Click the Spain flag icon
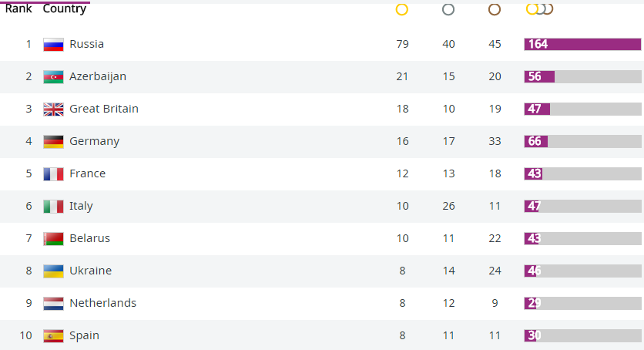Image resolution: width=644 pixels, height=350 pixels. [x=53, y=336]
